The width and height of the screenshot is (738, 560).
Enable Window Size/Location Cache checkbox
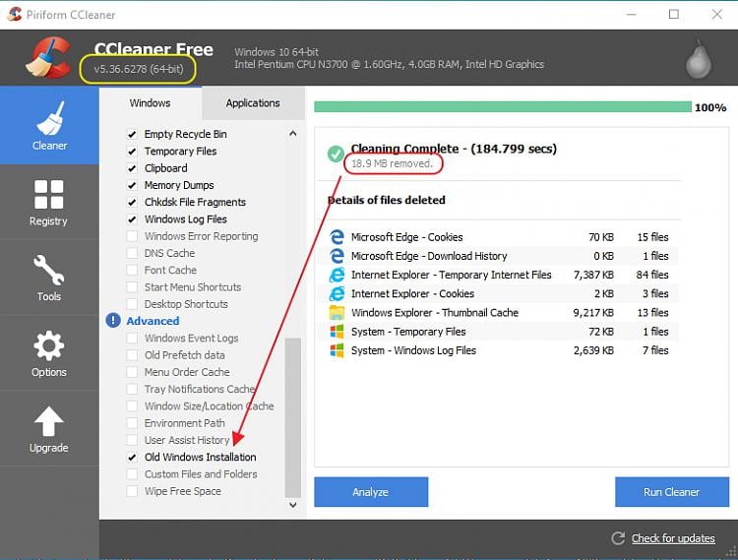point(132,406)
